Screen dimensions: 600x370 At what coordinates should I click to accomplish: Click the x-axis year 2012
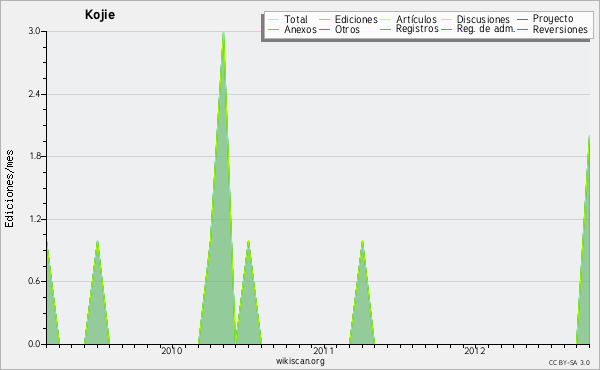click(475, 351)
